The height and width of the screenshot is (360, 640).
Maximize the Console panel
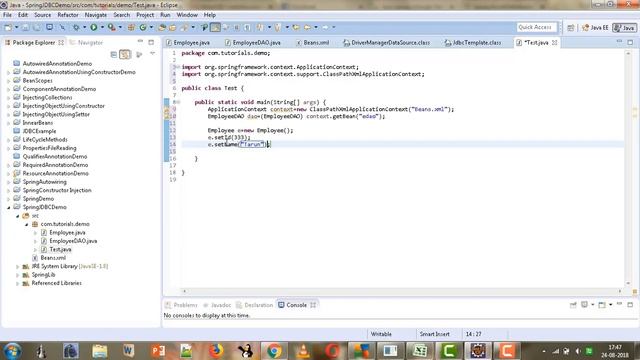tap(630, 304)
